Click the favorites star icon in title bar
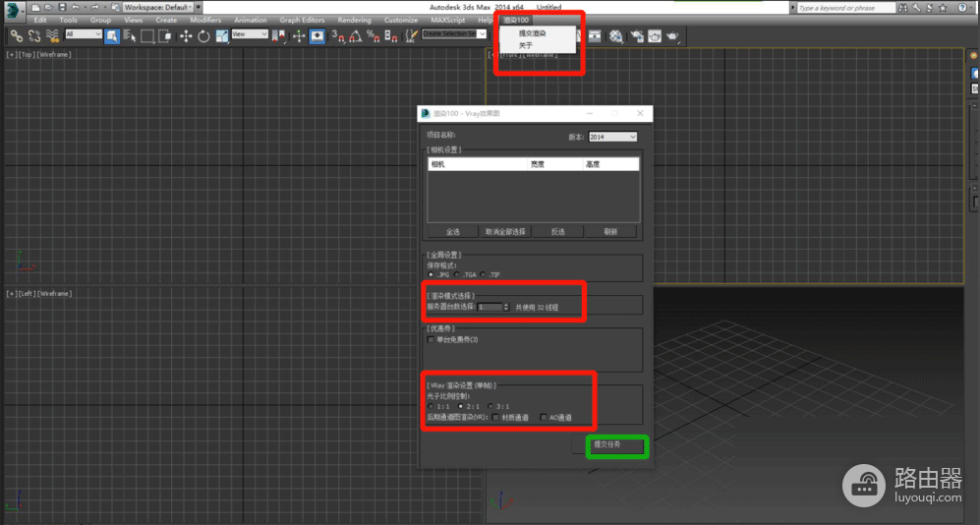The width and height of the screenshot is (980, 525). pos(943,8)
